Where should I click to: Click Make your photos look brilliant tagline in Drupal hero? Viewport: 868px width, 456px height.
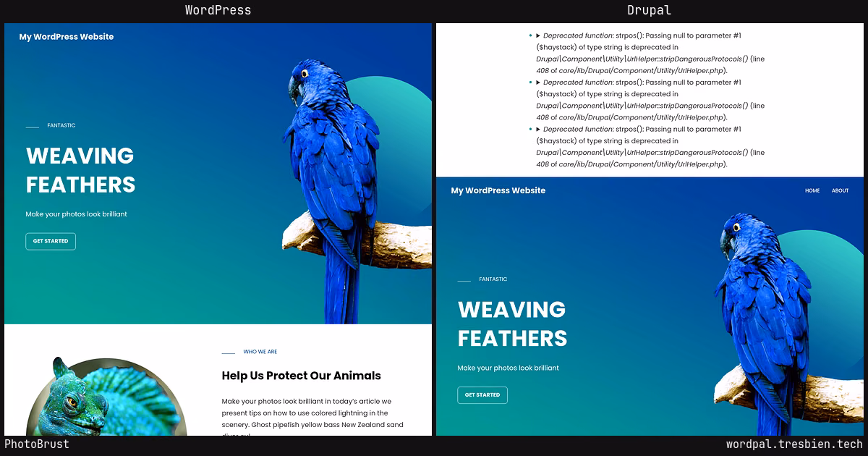pos(508,368)
